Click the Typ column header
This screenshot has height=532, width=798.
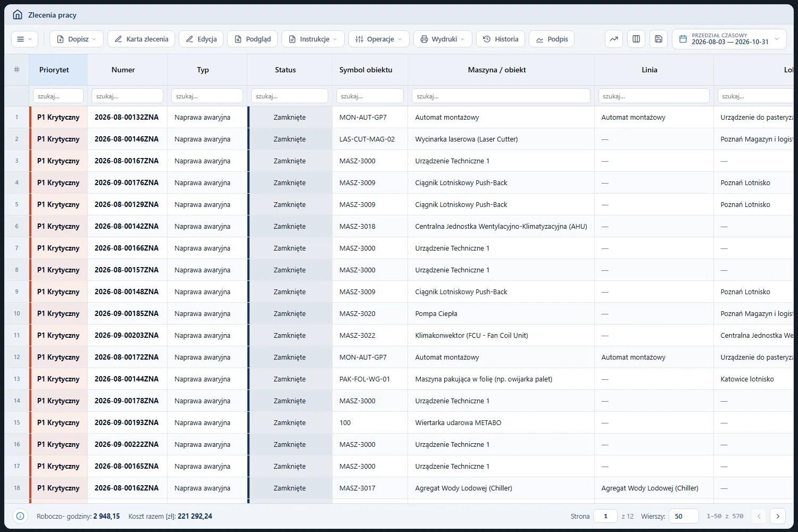point(207,70)
